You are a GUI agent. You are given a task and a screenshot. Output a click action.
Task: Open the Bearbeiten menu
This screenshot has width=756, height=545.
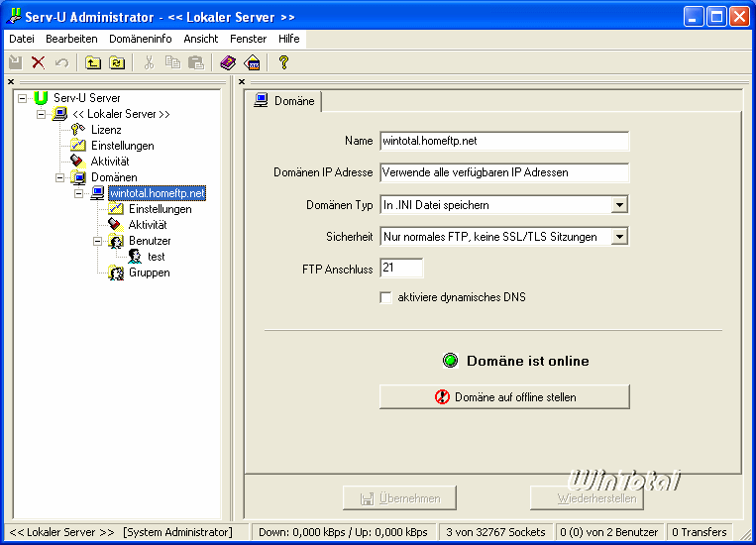click(x=71, y=39)
